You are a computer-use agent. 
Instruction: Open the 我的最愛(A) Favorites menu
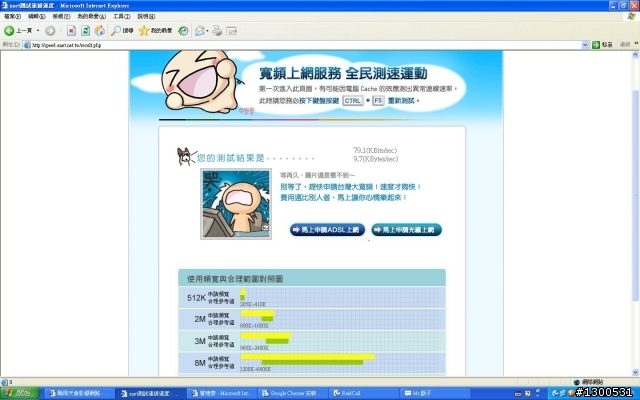pyautogui.click(x=91, y=16)
